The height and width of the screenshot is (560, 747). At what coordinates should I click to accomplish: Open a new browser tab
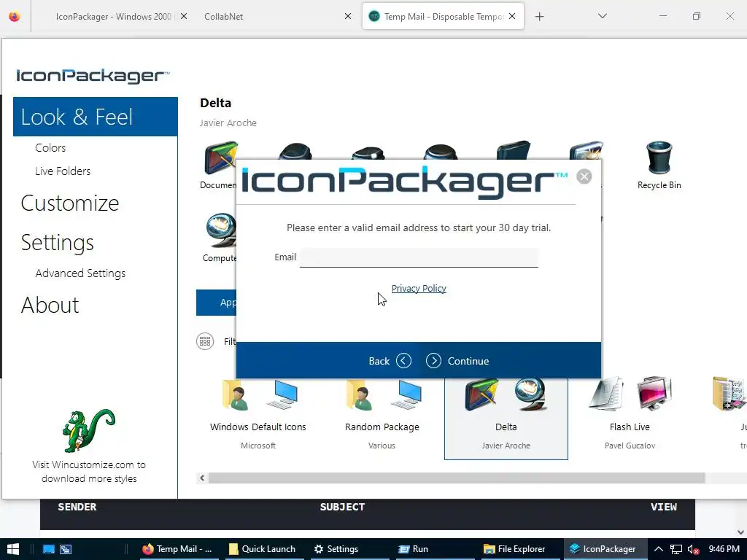[539, 17]
